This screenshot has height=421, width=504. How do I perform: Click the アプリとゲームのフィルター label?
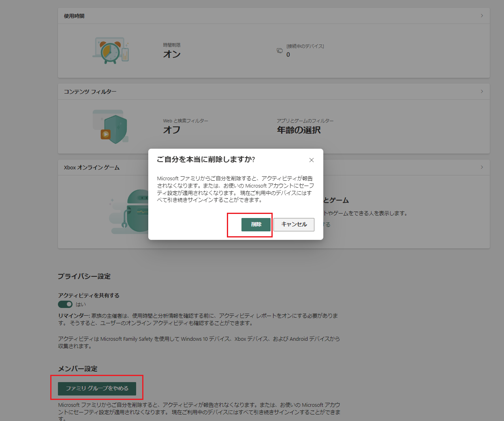pos(305,121)
